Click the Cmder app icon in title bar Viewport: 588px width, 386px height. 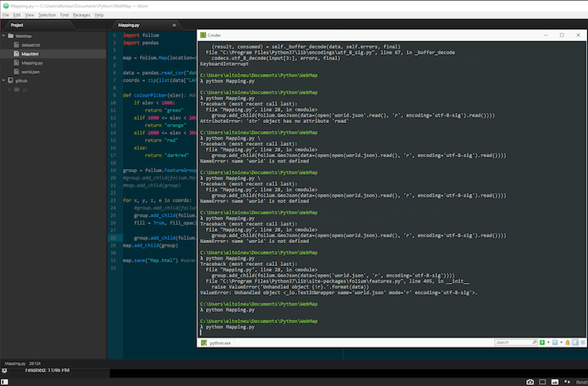[x=203, y=35]
